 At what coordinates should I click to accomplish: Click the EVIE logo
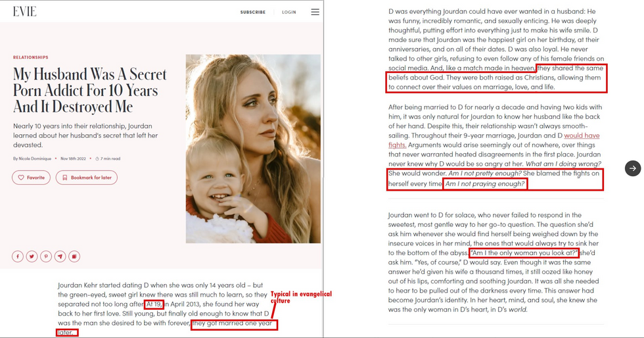[x=25, y=12]
